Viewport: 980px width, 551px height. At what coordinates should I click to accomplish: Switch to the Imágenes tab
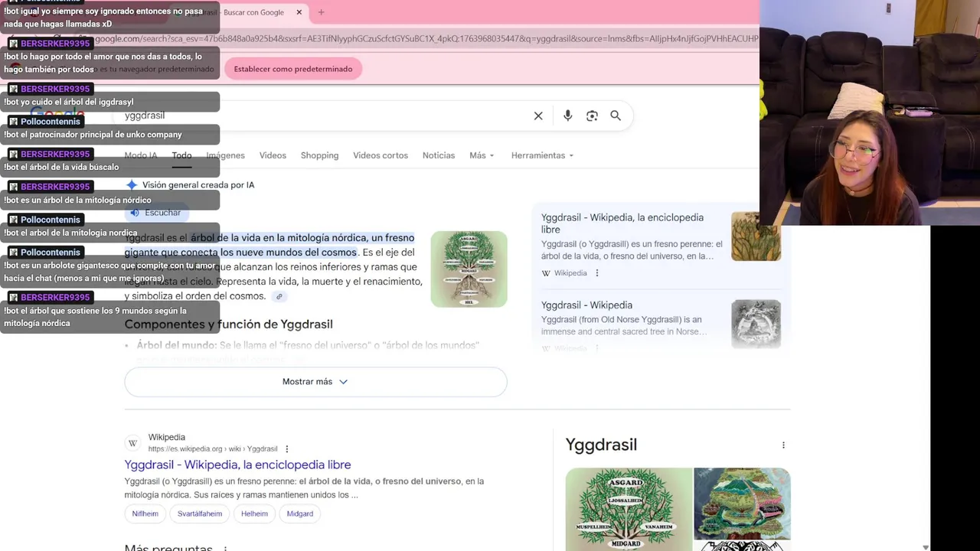pyautogui.click(x=225, y=155)
